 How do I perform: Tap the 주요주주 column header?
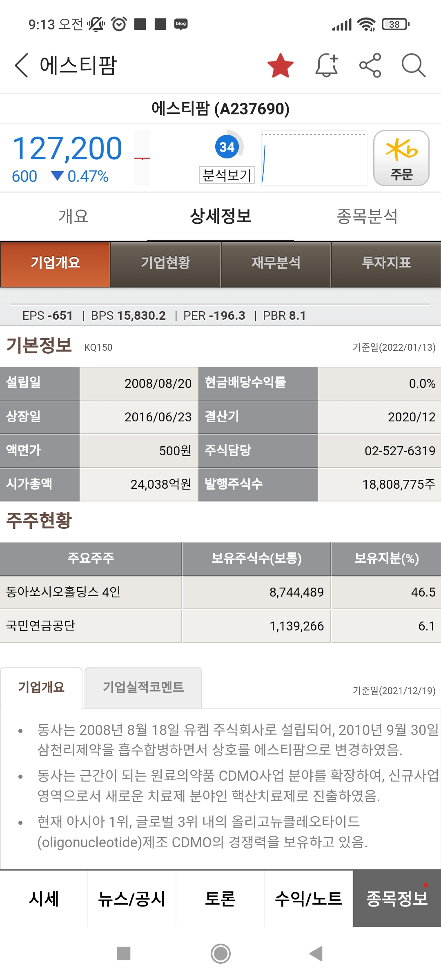tap(91, 558)
